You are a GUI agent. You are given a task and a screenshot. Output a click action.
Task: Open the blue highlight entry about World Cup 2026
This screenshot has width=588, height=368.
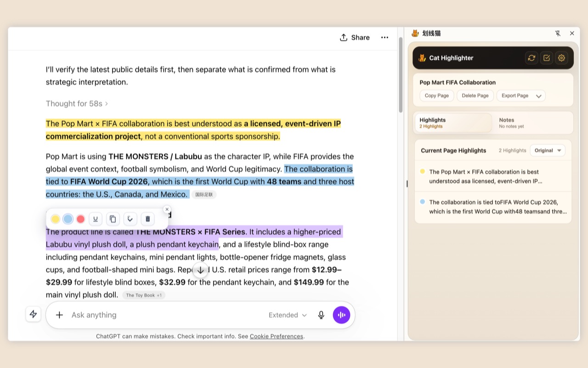tap(493, 207)
